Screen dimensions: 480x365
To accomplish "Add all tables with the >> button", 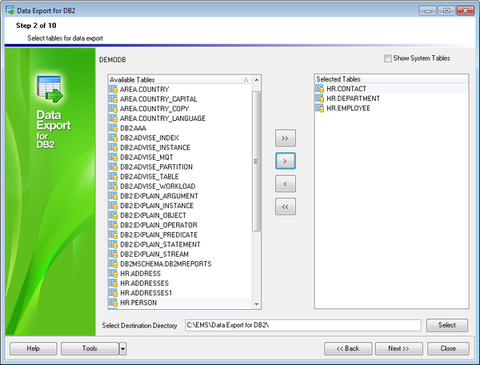I will 285,138.
